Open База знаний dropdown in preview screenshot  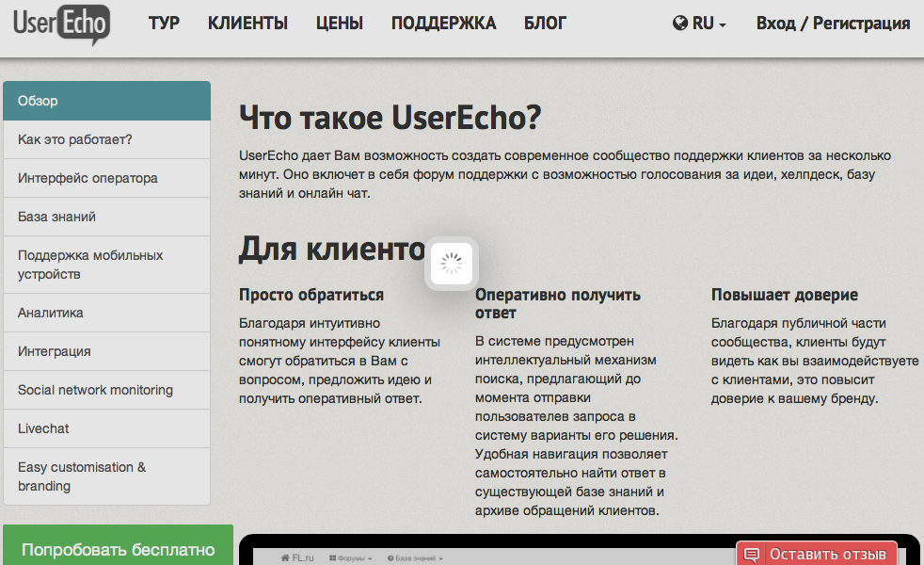415,557
